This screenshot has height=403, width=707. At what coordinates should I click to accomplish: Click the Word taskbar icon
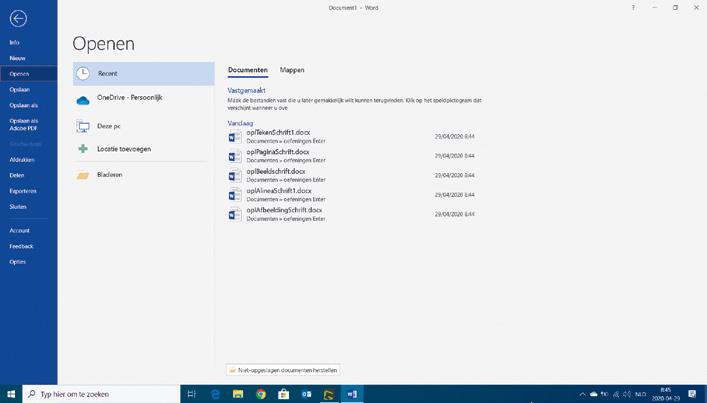click(x=352, y=394)
